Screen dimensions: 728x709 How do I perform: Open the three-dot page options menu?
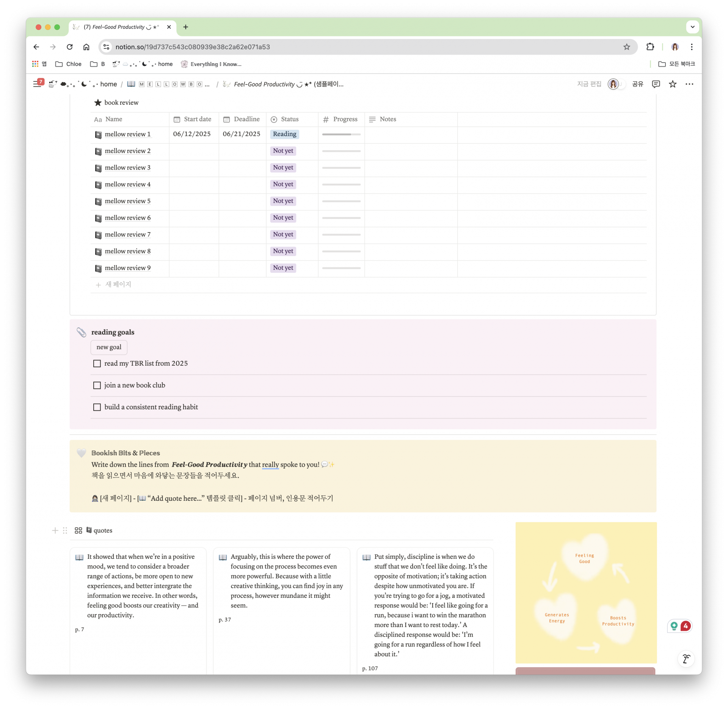coord(689,84)
